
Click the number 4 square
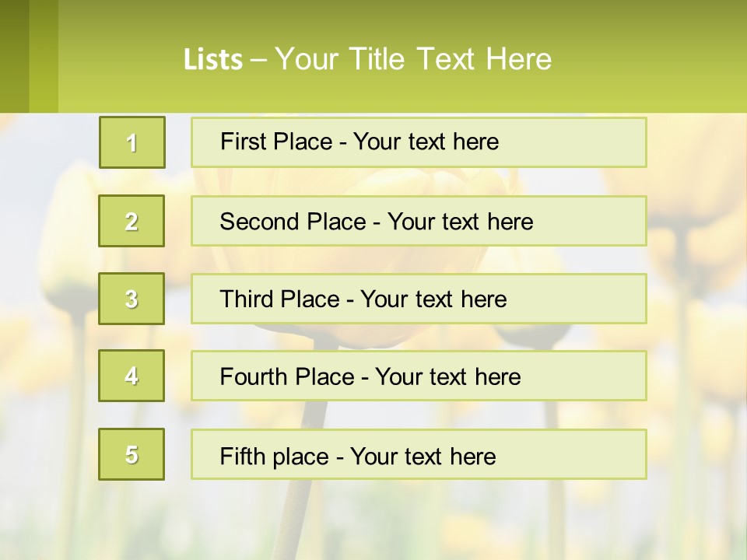coord(132,376)
